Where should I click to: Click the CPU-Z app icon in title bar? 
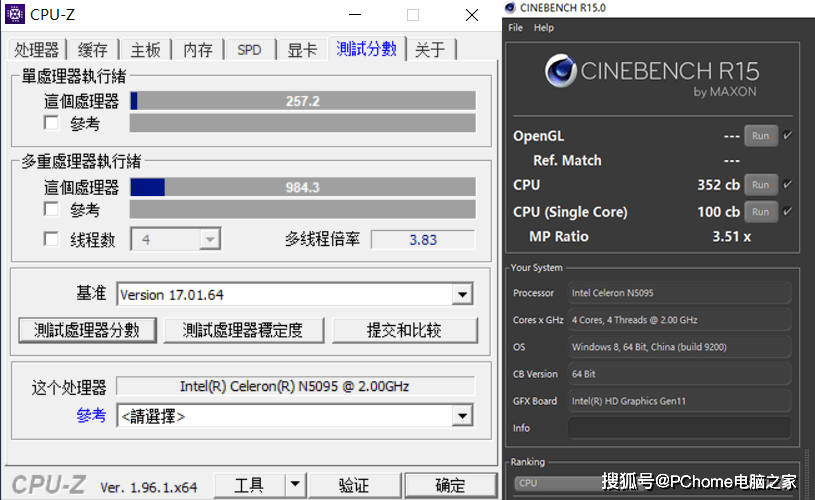point(15,14)
